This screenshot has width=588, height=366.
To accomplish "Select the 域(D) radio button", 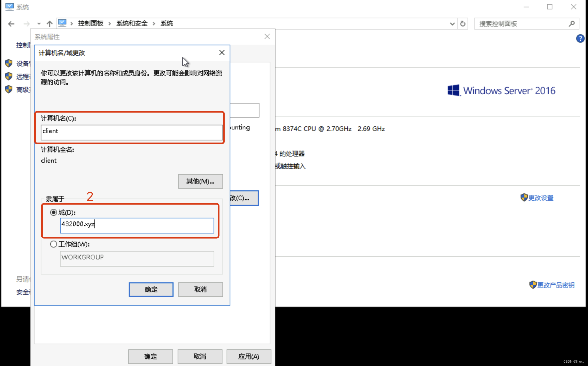I will click(53, 212).
